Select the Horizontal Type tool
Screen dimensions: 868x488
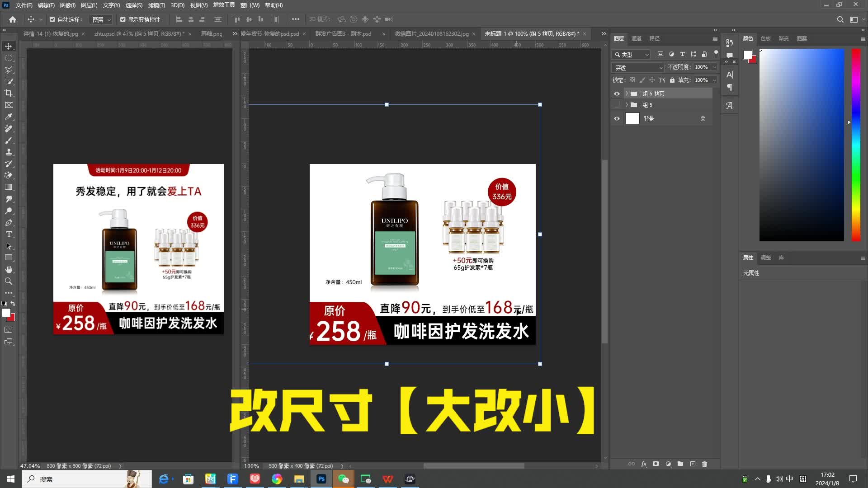coord(9,234)
